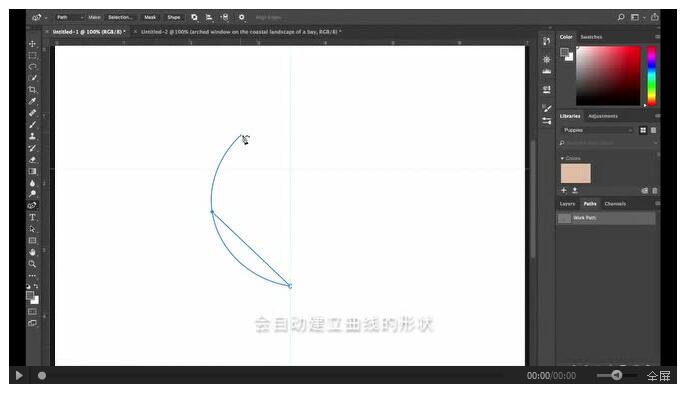
Task: Select the Eraser tool
Action: coord(32,160)
